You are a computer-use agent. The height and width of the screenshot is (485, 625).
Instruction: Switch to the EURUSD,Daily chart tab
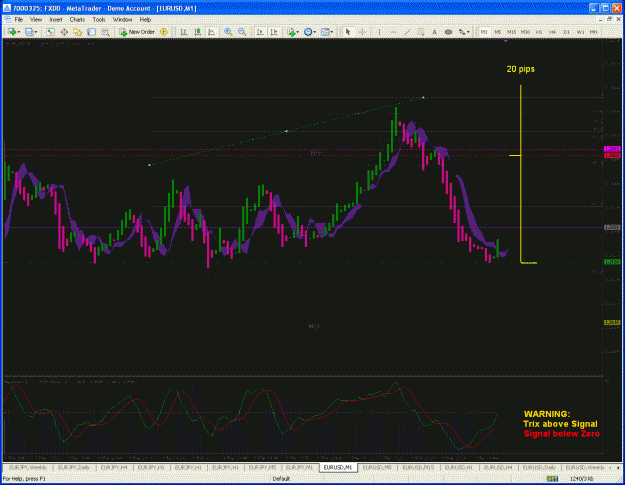click(x=539, y=467)
